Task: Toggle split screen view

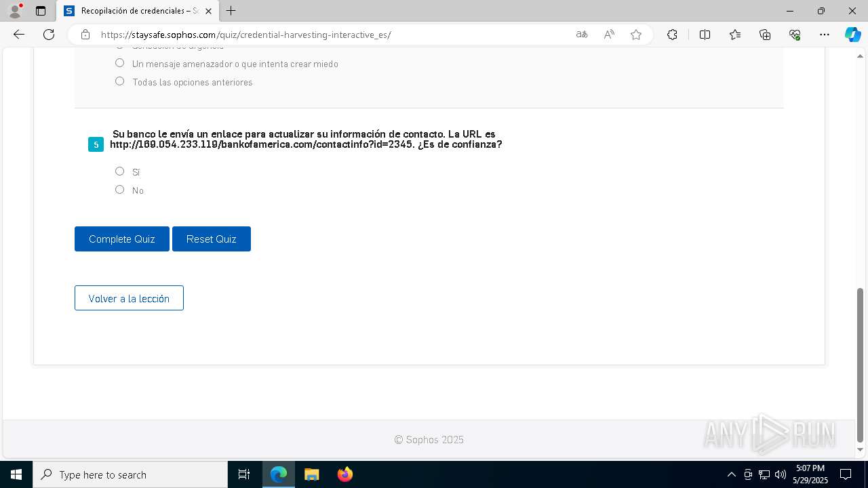Action: click(x=705, y=35)
